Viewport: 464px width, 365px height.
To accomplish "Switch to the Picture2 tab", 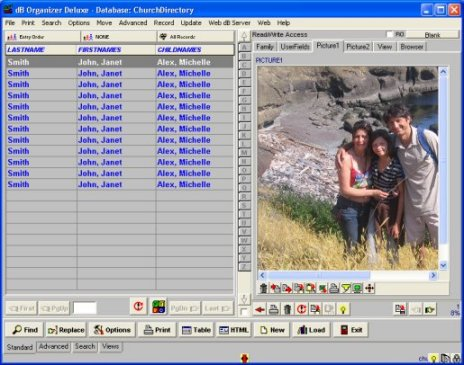I will pyautogui.click(x=358, y=47).
